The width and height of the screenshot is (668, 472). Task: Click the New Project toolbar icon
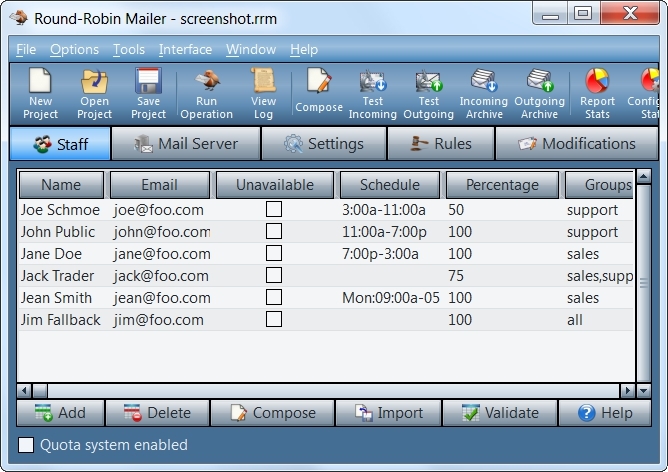point(40,94)
